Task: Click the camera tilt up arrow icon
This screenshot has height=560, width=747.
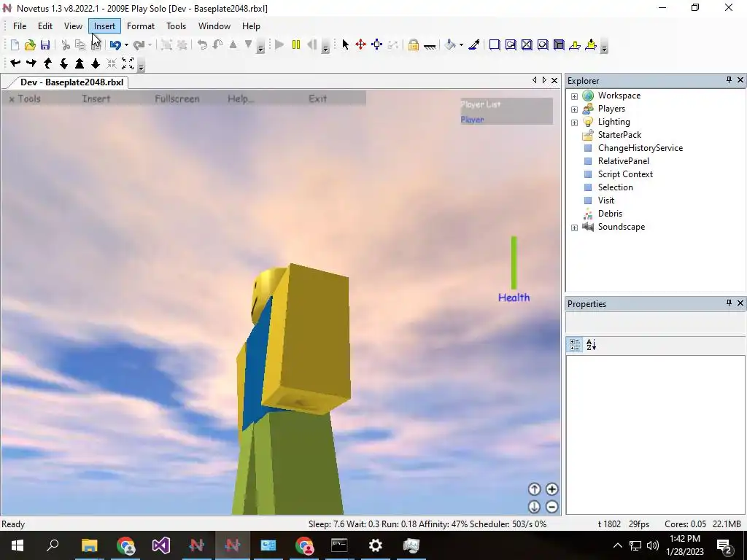Action: (x=47, y=63)
